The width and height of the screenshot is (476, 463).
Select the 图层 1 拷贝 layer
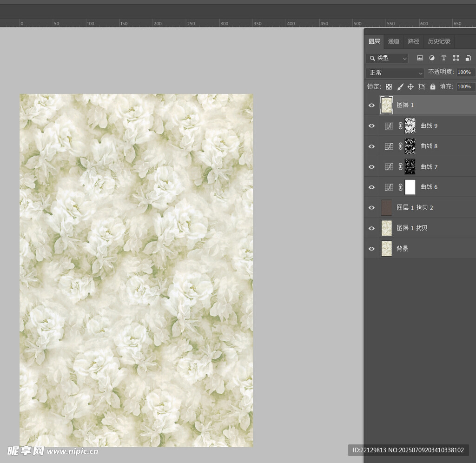[x=412, y=228]
